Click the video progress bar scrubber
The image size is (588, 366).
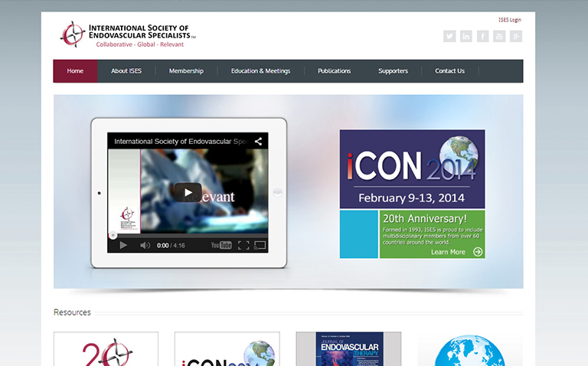pos(113,236)
